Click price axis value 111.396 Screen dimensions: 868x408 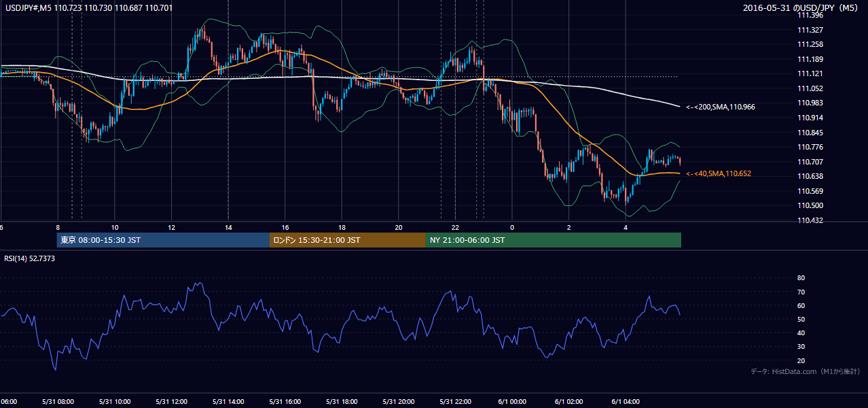click(809, 15)
